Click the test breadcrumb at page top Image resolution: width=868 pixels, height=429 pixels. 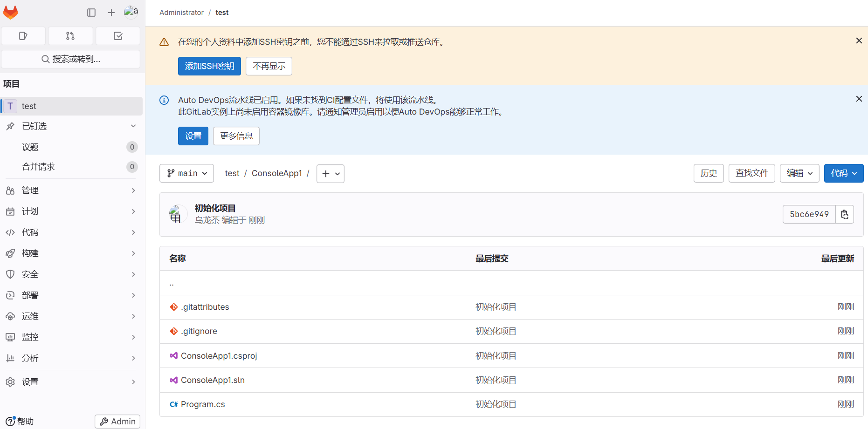click(222, 13)
